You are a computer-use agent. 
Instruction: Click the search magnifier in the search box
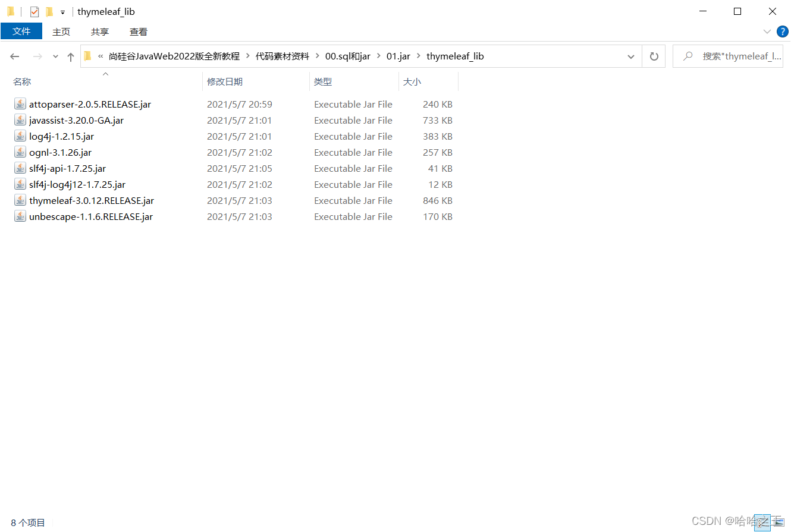pos(688,56)
